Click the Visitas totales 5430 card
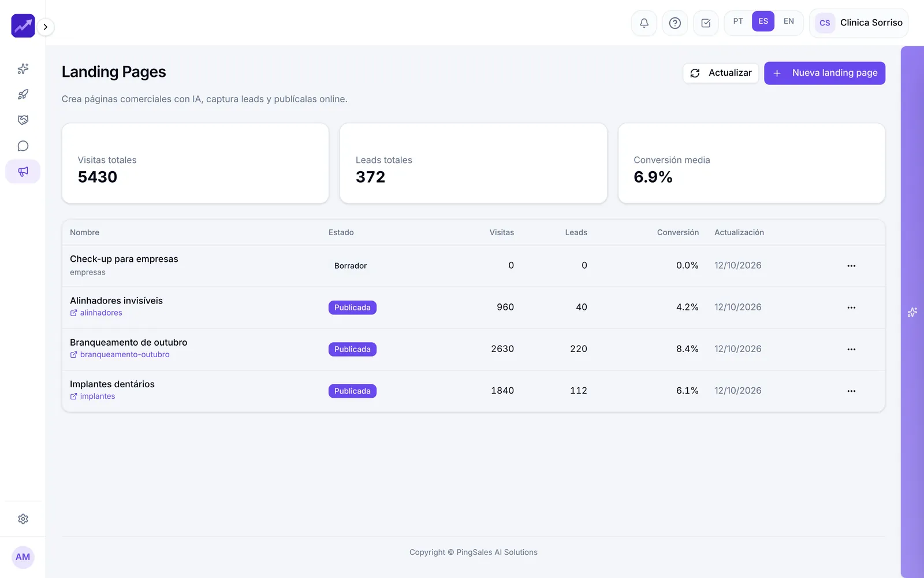This screenshot has width=924, height=578. tap(195, 163)
